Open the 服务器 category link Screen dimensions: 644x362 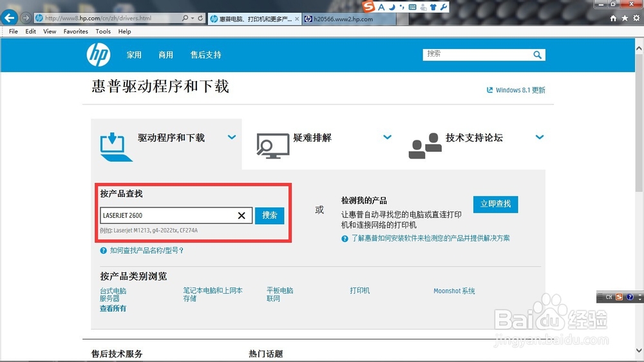109,298
